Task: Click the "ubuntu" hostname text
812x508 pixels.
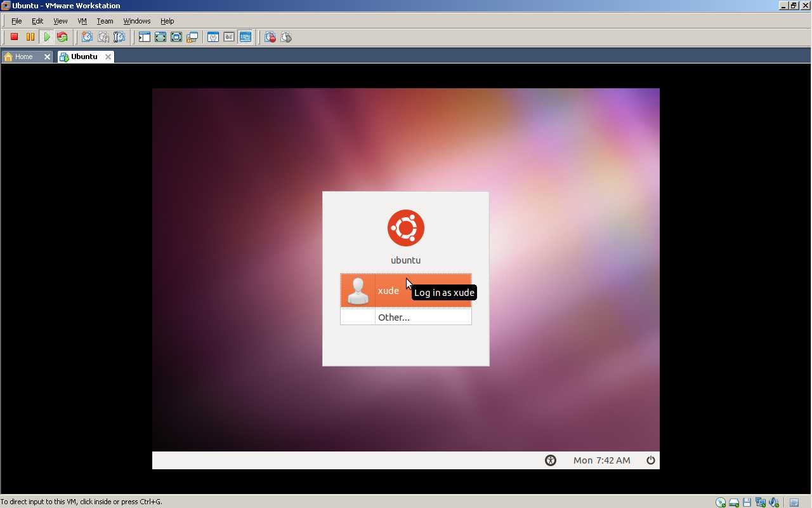Action: pos(406,260)
